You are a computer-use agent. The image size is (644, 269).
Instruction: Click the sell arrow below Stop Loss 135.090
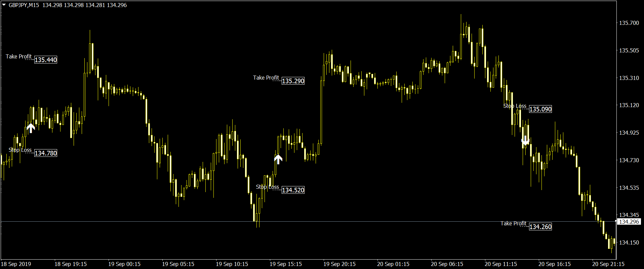(x=525, y=141)
